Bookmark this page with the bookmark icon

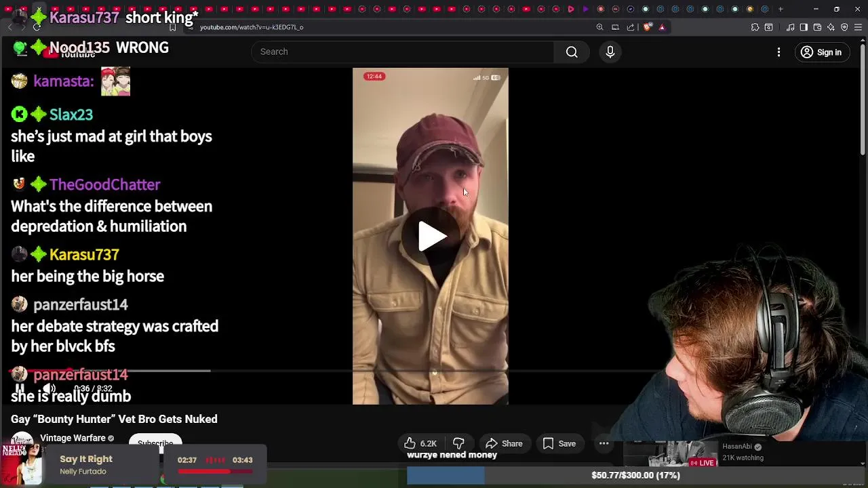click(x=172, y=27)
